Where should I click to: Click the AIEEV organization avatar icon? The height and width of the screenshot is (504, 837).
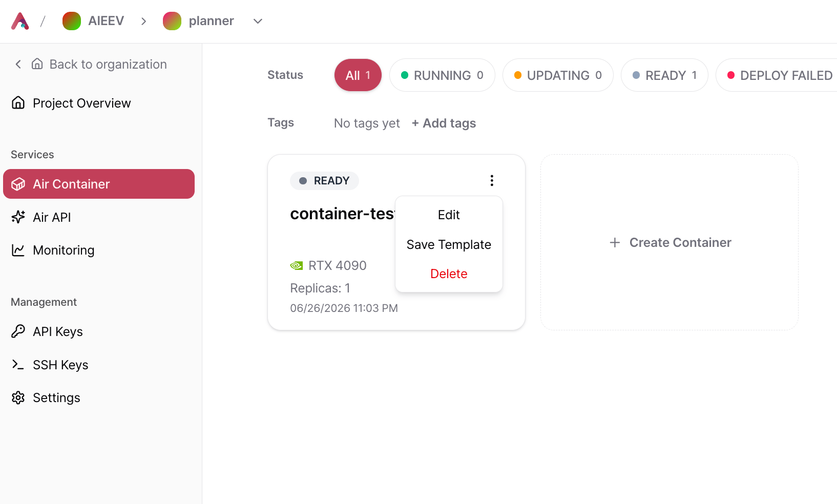tap(72, 21)
